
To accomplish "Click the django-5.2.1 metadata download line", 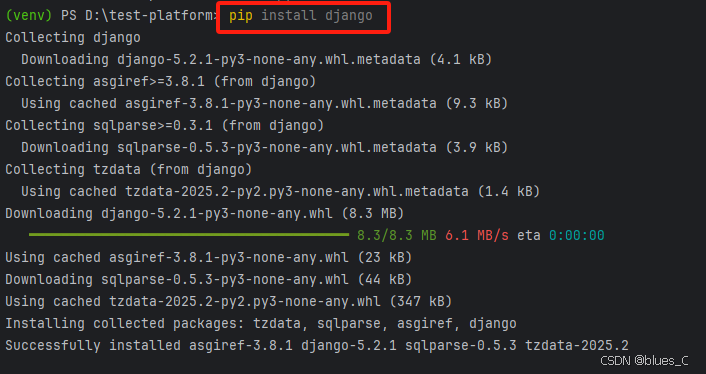I will [257, 59].
